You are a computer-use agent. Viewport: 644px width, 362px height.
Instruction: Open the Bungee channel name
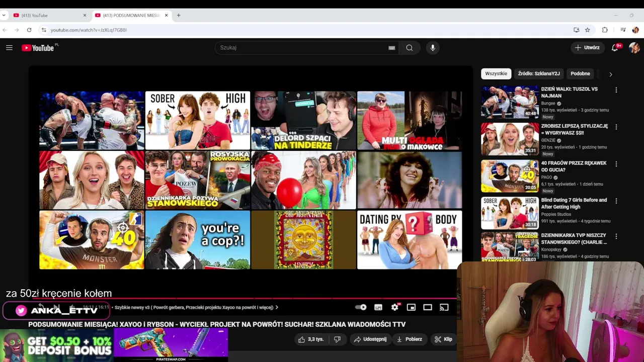pos(548,104)
